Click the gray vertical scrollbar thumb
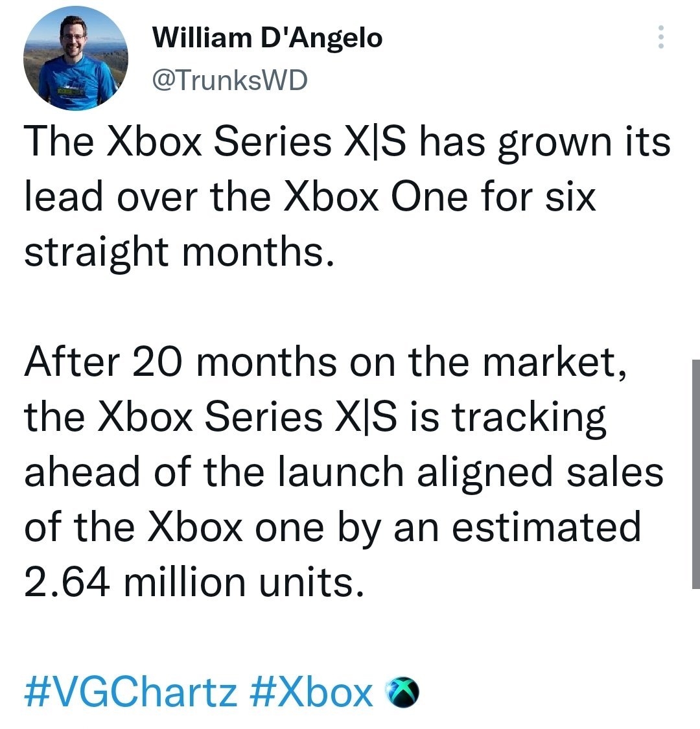 click(696, 474)
